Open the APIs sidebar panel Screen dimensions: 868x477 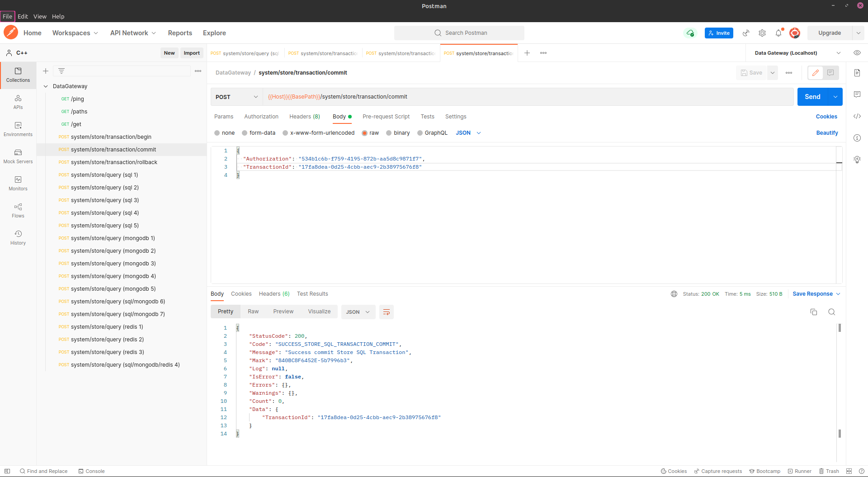point(18,102)
